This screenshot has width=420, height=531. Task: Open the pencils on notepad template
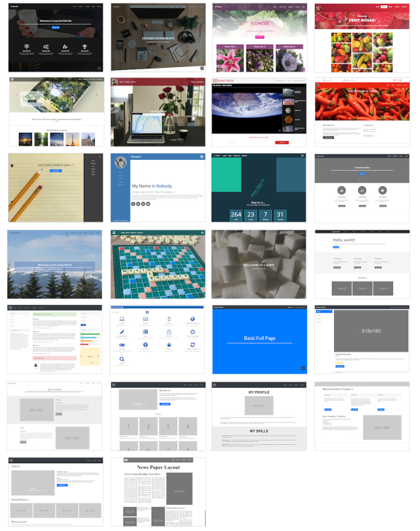55,187
